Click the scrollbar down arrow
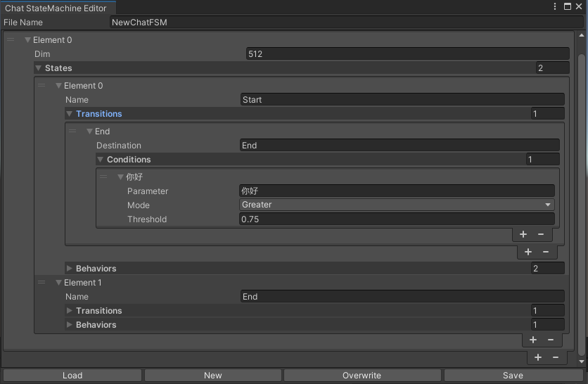588x384 pixels. pos(582,361)
